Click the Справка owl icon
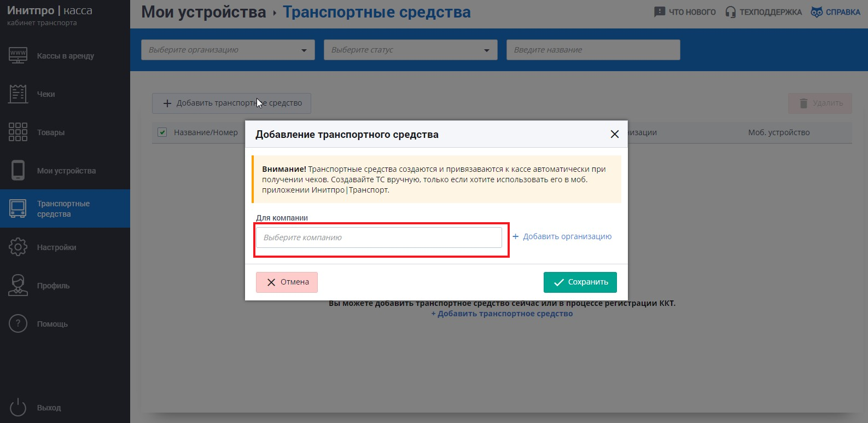The width and height of the screenshot is (868, 423). pos(817,11)
